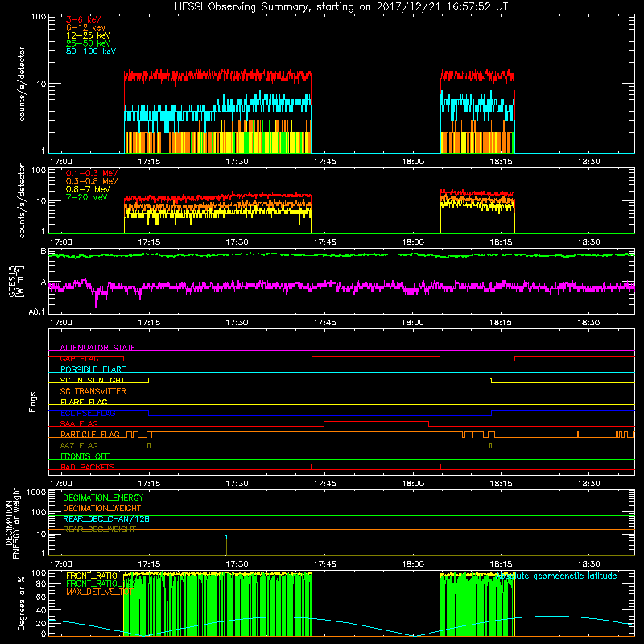Select the REAR_DEC_WEIGHT legend label
The width and height of the screenshot is (644, 644).
point(99,530)
